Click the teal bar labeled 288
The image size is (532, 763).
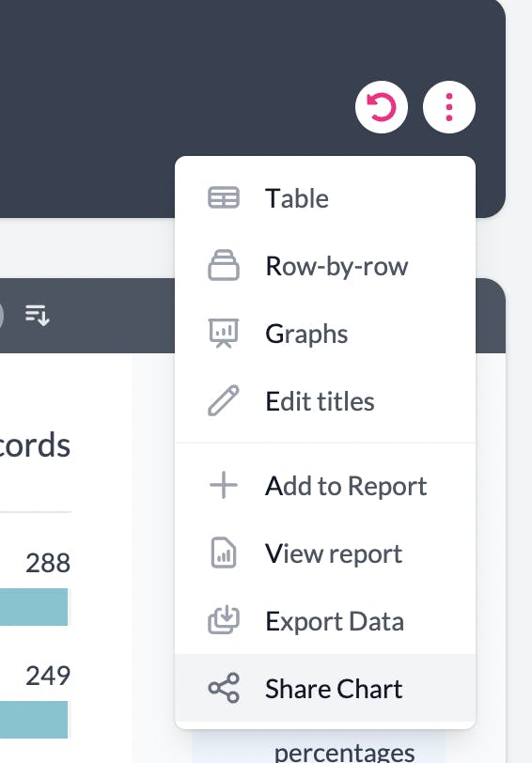(x=34, y=607)
